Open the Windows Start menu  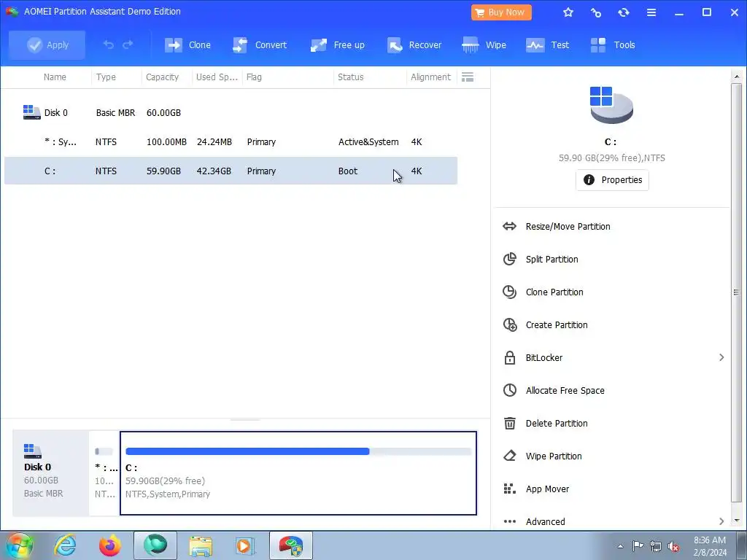[x=20, y=545]
